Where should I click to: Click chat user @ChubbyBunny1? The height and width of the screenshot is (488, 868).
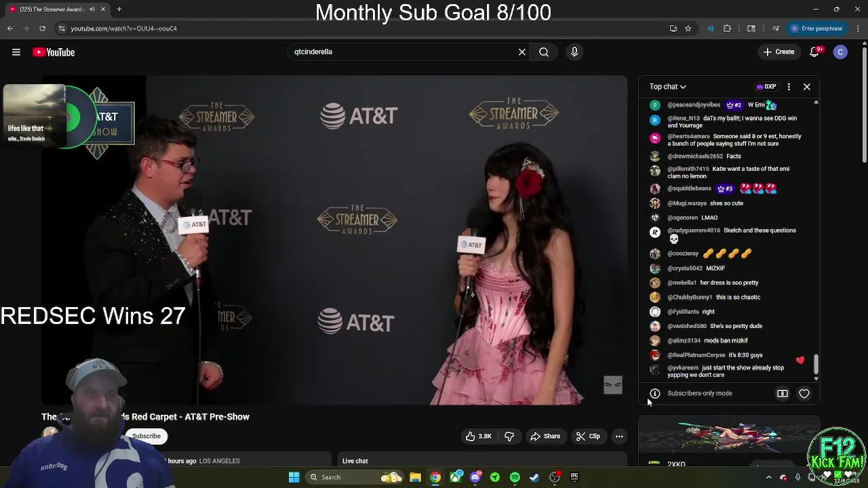pyautogui.click(x=690, y=298)
